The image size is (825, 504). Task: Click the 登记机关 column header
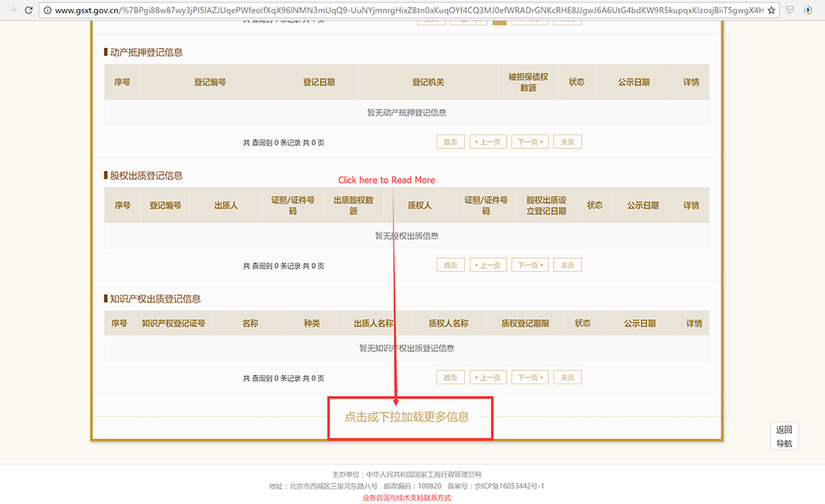427,82
